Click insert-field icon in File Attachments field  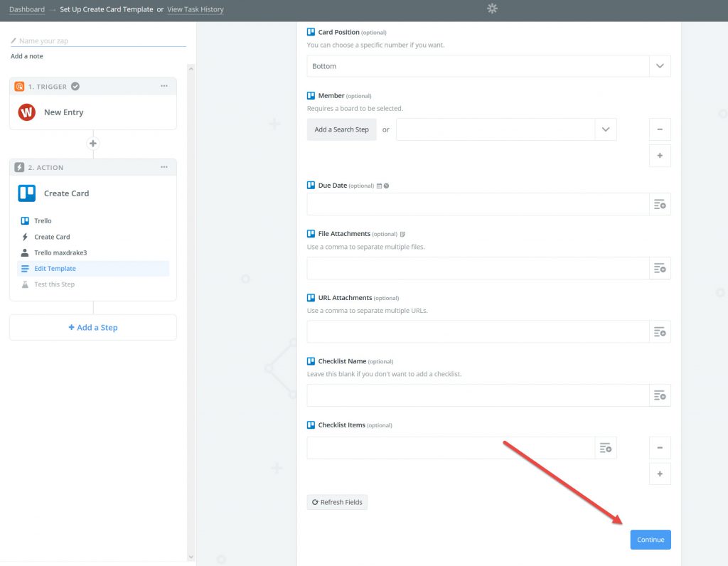pyautogui.click(x=660, y=268)
